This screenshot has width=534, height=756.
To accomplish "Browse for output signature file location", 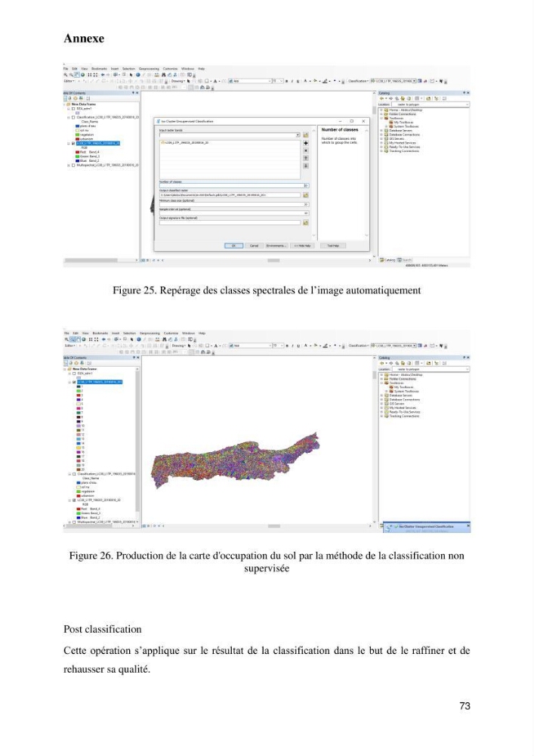I will (306, 223).
